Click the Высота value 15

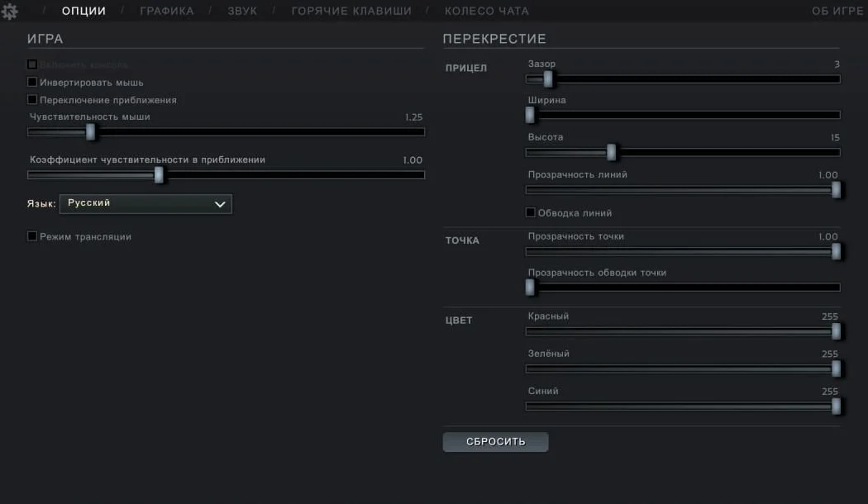835,137
